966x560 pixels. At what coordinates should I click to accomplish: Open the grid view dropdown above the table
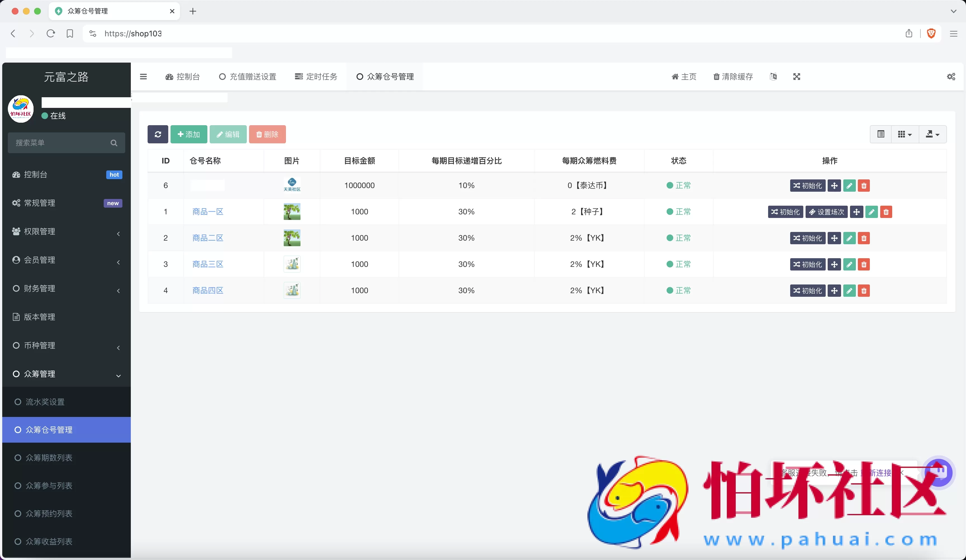click(x=905, y=134)
